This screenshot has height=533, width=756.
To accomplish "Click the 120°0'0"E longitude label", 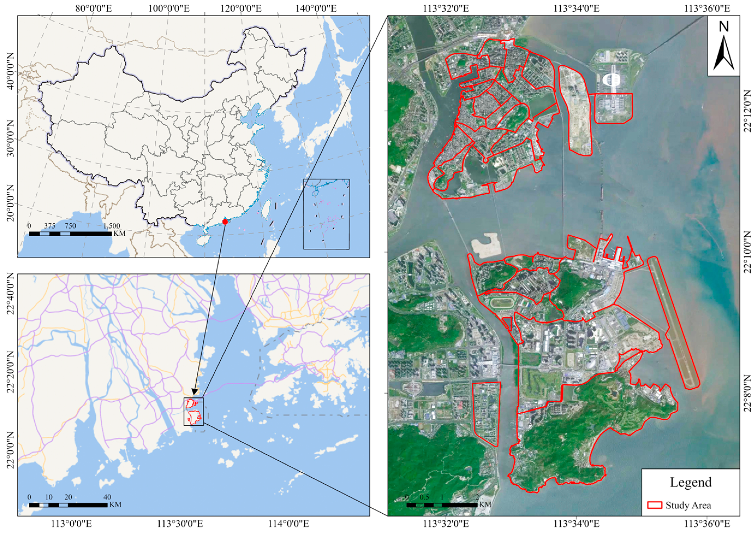I will 241,8.
